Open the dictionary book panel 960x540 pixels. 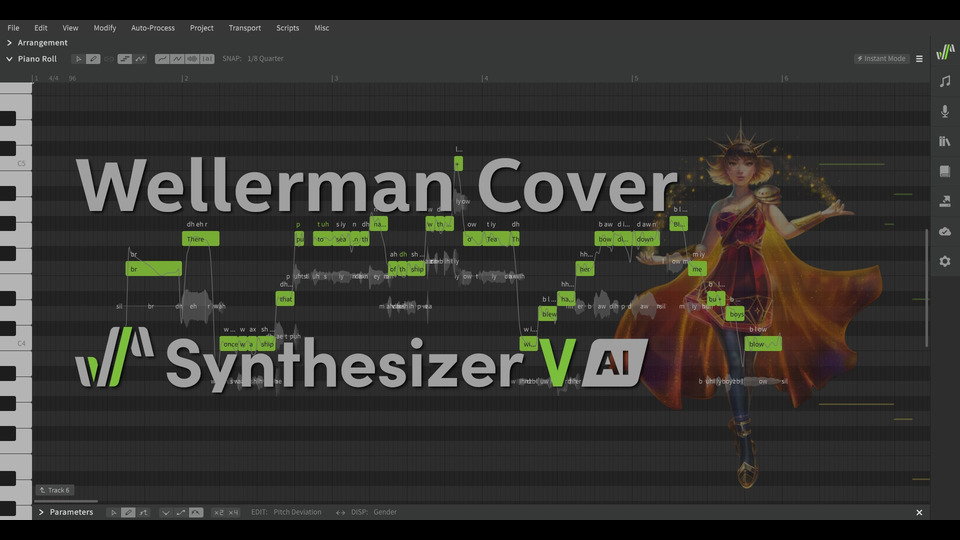pos(945,171)
